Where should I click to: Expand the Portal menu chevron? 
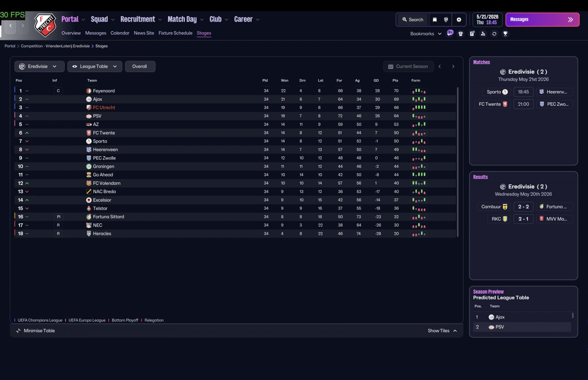83,20
